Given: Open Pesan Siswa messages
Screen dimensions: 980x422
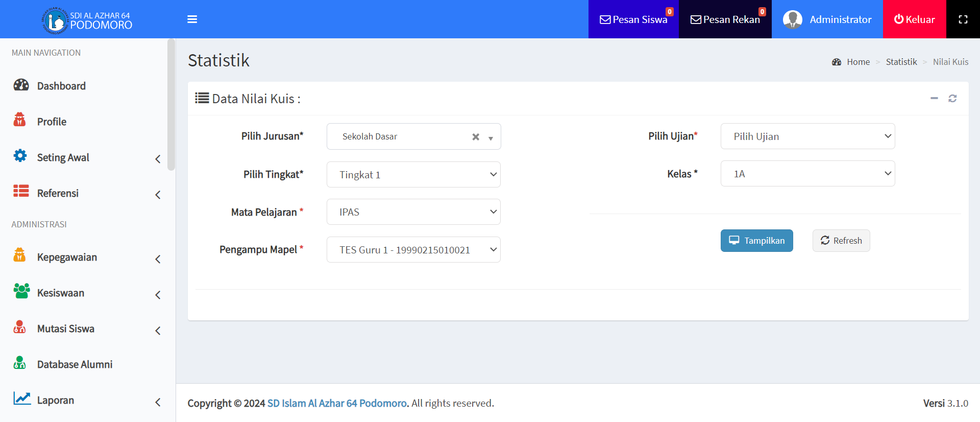Looking at the screenshot, I should click(x=633, y=19).
